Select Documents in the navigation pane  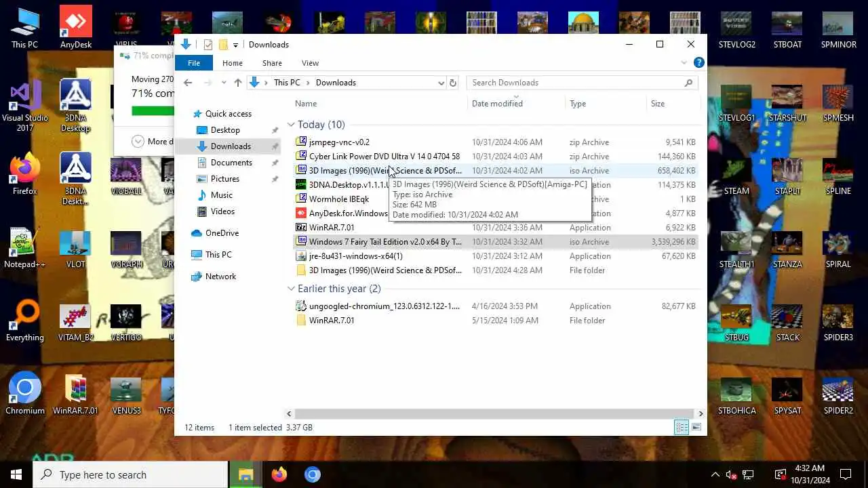tap(231, 163)
